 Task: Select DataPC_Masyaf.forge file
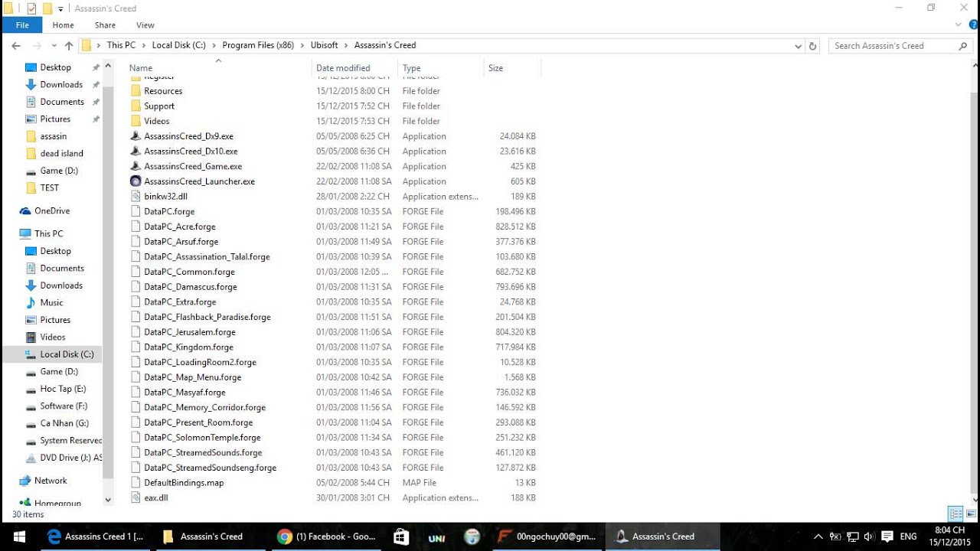(185, 393)
